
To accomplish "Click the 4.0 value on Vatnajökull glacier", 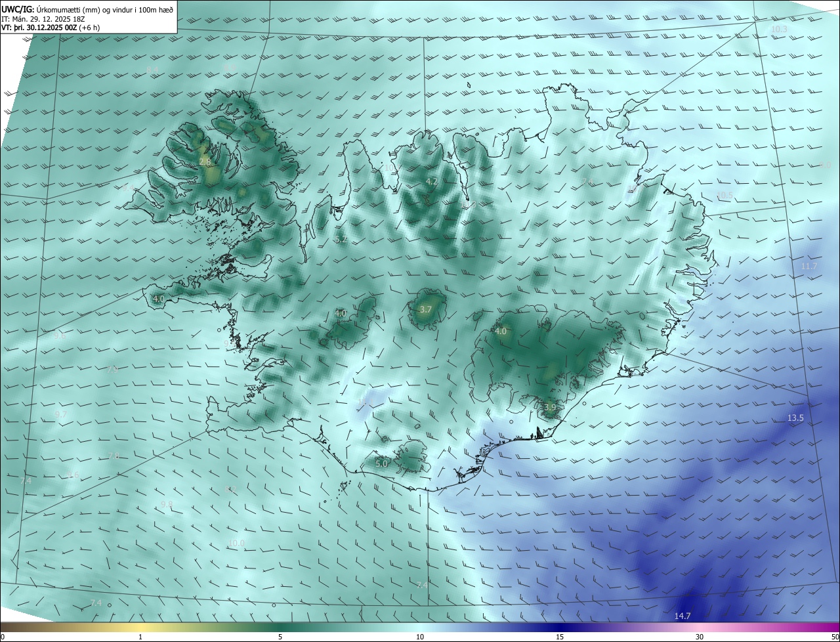I will pyautogui.click(x=501, y=332).
